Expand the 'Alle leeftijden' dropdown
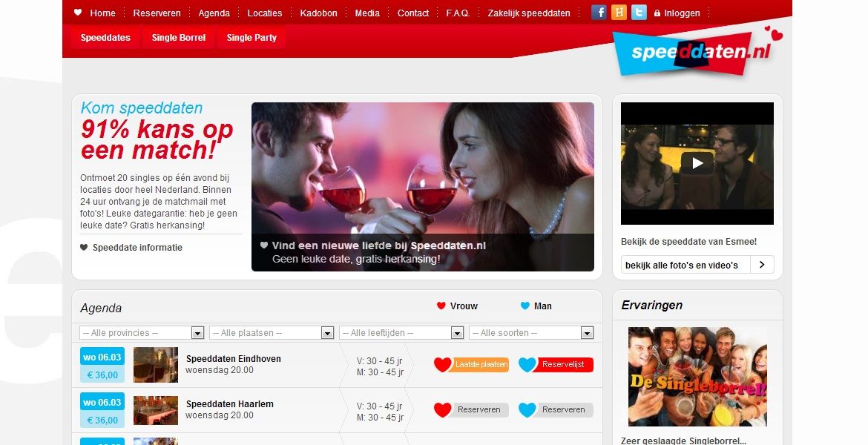The height and width of the screenshot is (445, 868). click(401, 333)
